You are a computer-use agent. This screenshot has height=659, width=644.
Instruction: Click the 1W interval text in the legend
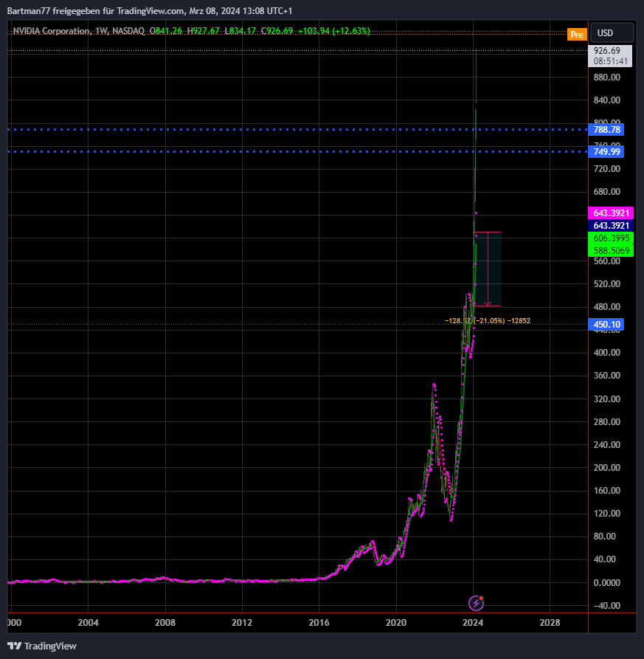click(101, 31)
